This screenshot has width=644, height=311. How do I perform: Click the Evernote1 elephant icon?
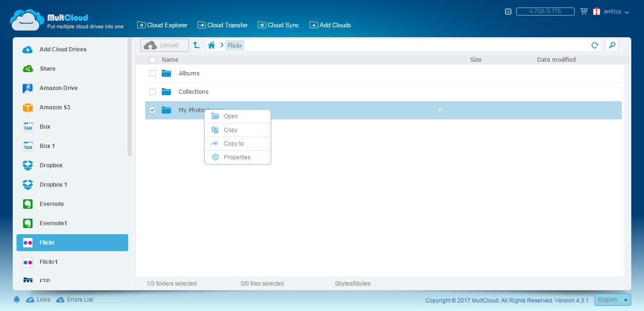click(x=28, y=223)
